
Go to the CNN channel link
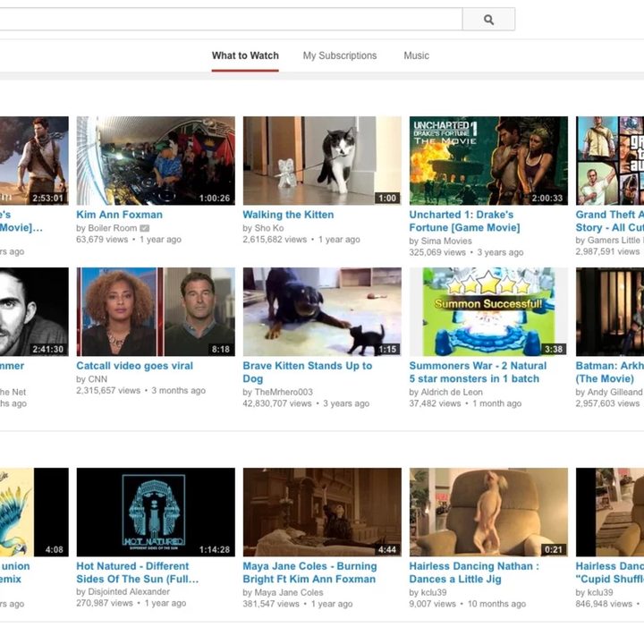pos(97,379)
